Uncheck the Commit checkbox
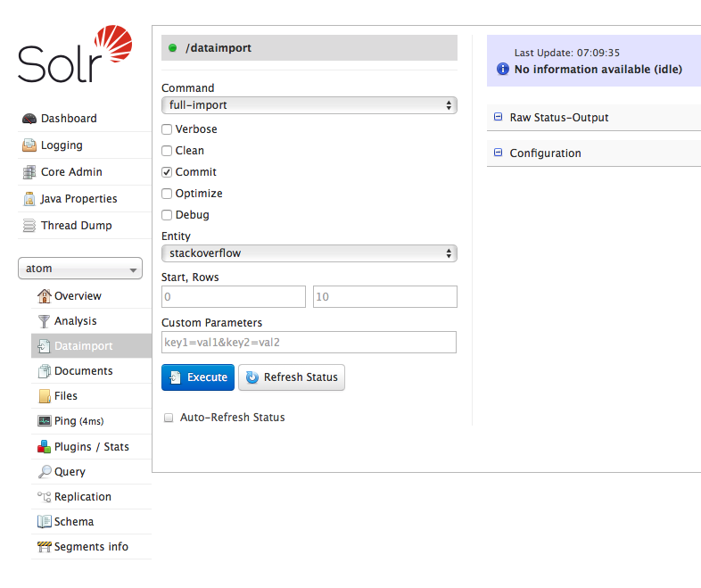This screenshot has width=701, height=588. click(x=167, y=172)
